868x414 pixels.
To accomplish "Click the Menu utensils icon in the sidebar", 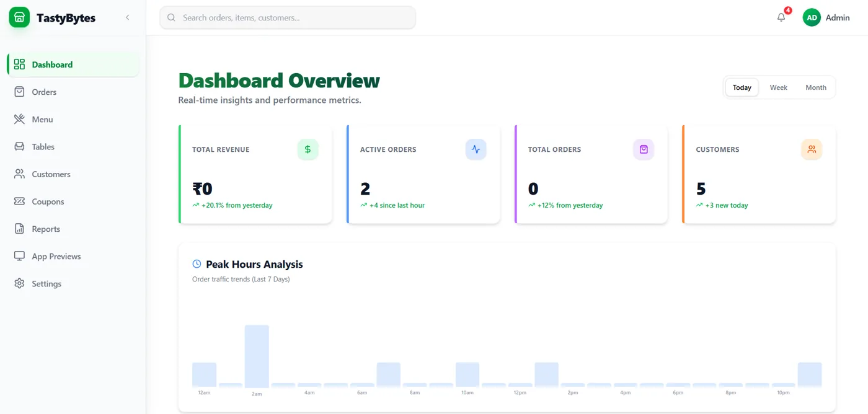I will pos(19,119).
